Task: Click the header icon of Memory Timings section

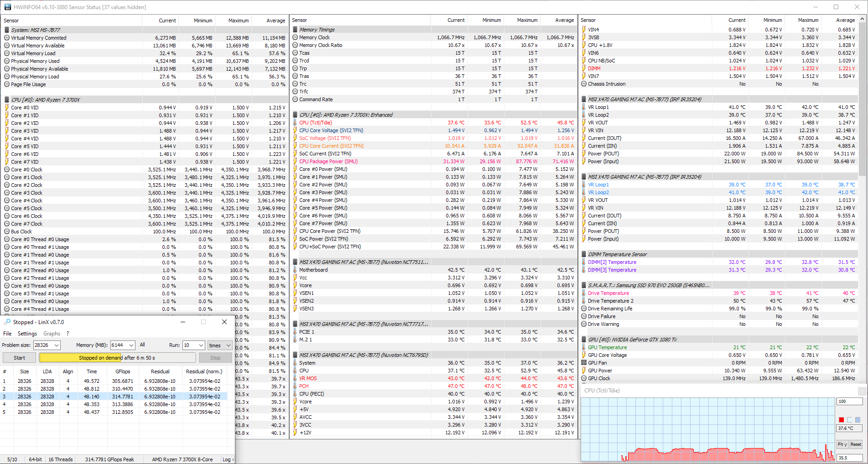Action: click(295, 30)
